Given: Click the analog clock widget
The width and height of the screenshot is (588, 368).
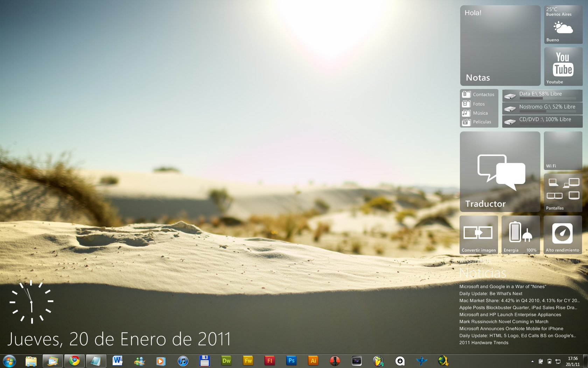Looking at the screenshot, I should [x=31, y=302].
